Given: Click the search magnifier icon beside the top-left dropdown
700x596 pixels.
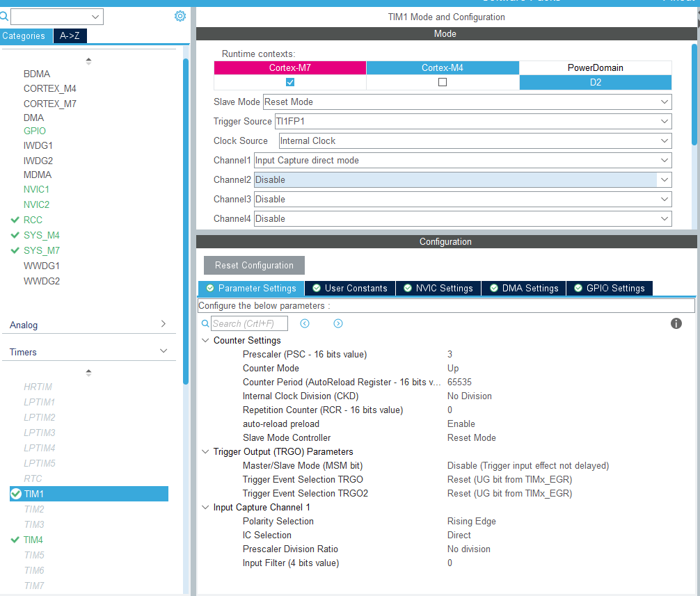Looking at the screenshot, I should (x=3, y=17).
